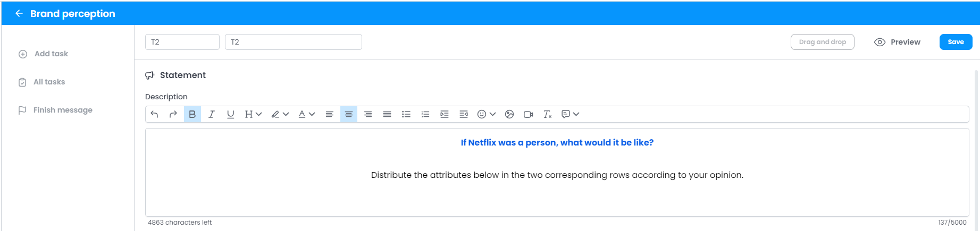The height and width of the screenshot is (231, 980).
Task: Click the Netflix question heading text
Action: click(557, 142)
